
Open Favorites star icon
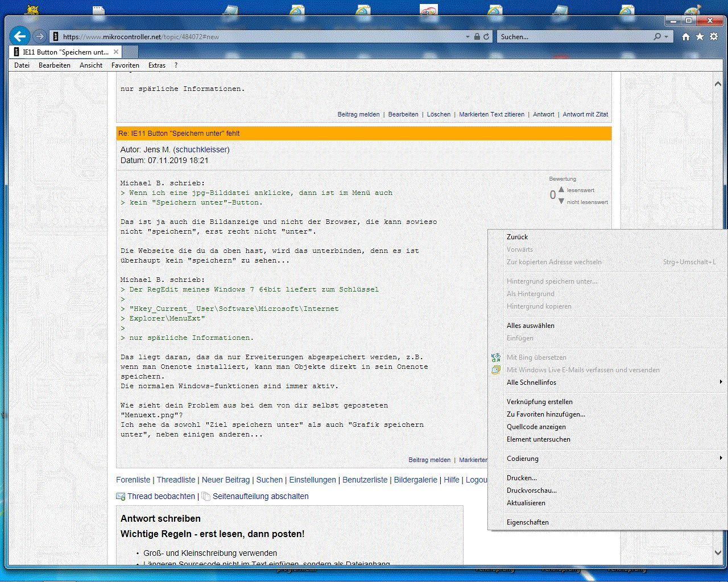[x=700, y=36]
